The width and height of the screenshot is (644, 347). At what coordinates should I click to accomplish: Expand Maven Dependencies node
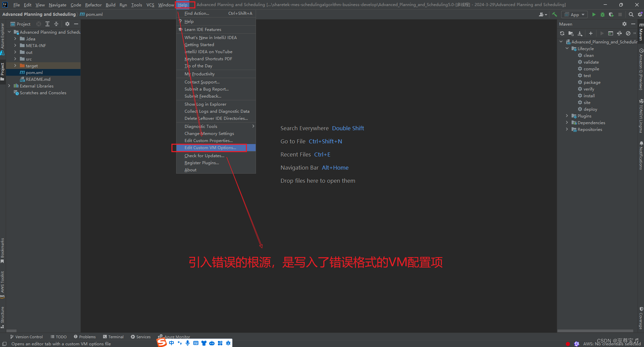[567, 123]
